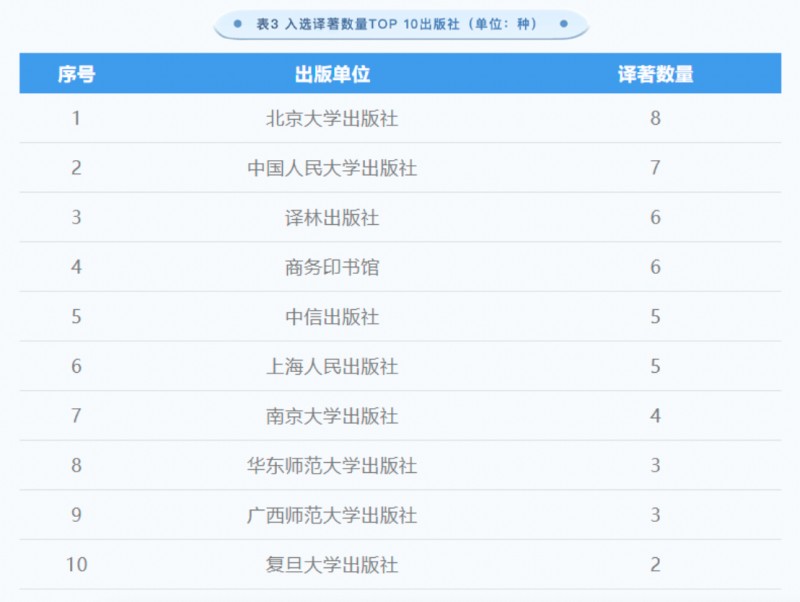The image size is (800, 602).
Task: Click rank number 9 for 广西师范大学出版社
Action: (x=77, y=515)
